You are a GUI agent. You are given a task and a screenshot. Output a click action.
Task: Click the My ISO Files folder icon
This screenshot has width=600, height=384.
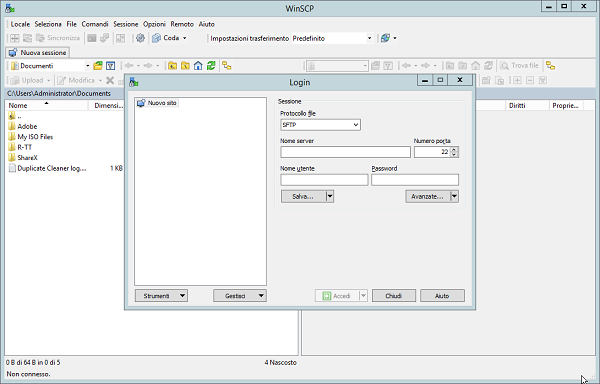[12, 137]
